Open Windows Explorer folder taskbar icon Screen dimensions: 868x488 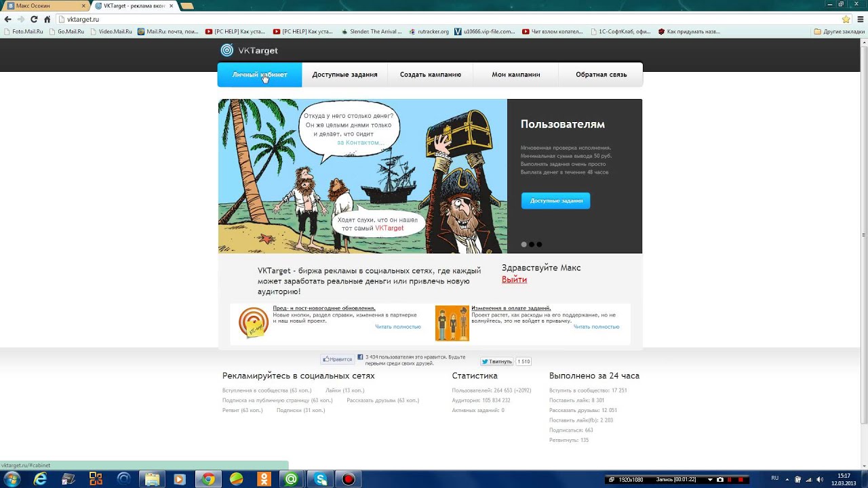[152, 479]
